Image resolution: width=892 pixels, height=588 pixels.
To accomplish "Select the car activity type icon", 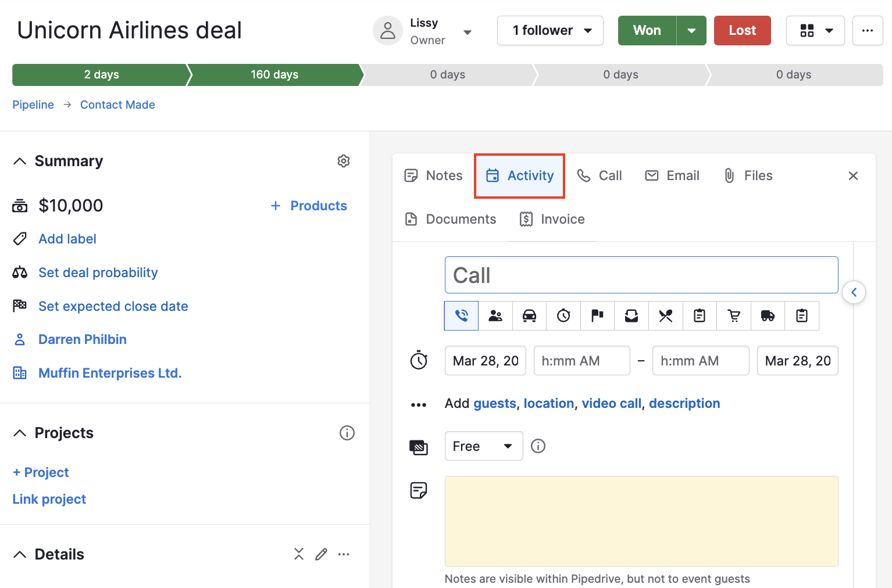I will tap(529, 315).
